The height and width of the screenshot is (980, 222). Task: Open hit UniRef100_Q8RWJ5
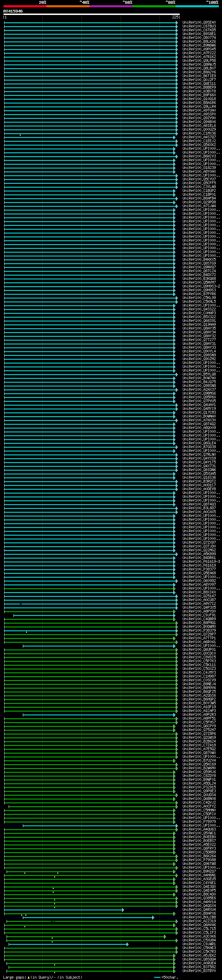click(199, 64)
